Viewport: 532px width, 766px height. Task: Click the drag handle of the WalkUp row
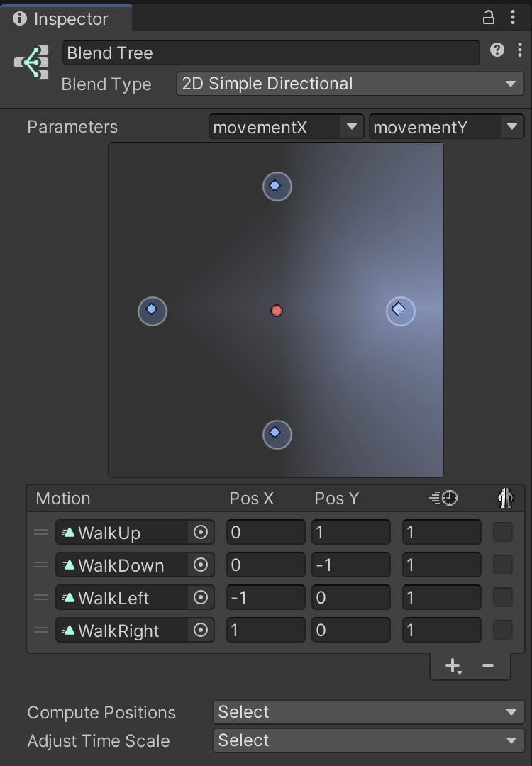click(x=41, y=532)
